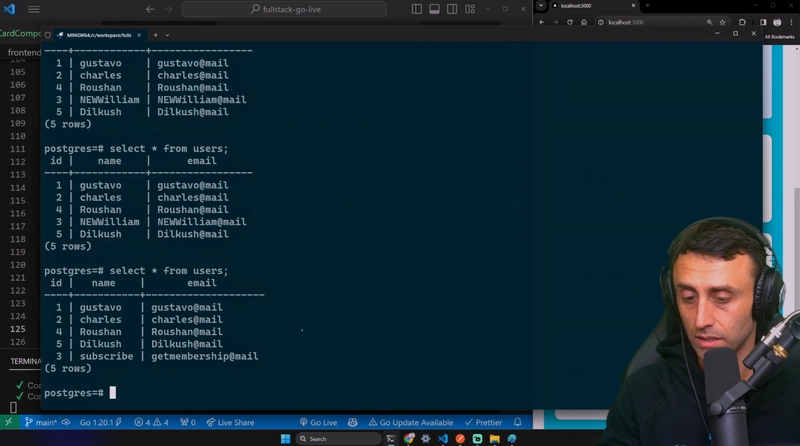Open the Remote Window indicator in status bar

8,422
